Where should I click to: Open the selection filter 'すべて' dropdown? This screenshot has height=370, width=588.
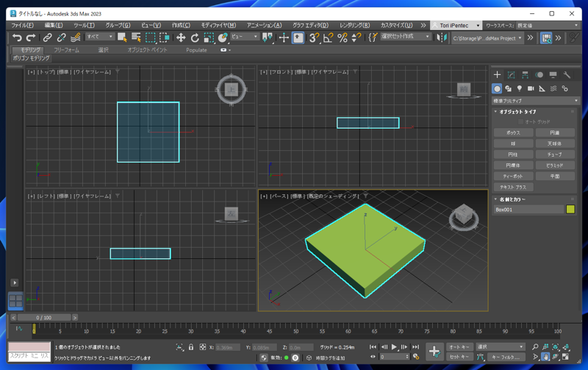(x=100, y=36)
